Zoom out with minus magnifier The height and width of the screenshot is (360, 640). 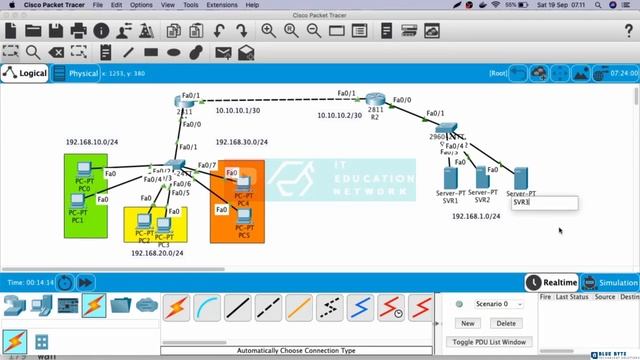(314, 31)
